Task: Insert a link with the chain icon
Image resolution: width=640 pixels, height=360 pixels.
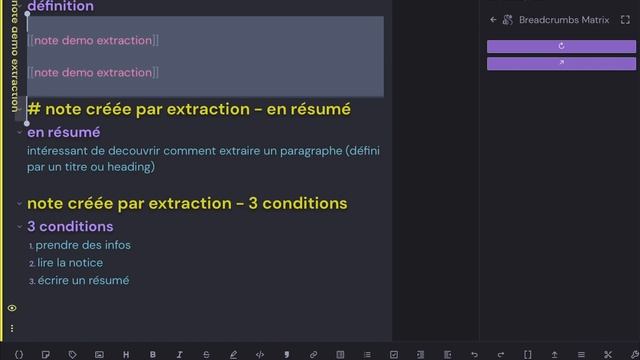Action: coord(313,355)
